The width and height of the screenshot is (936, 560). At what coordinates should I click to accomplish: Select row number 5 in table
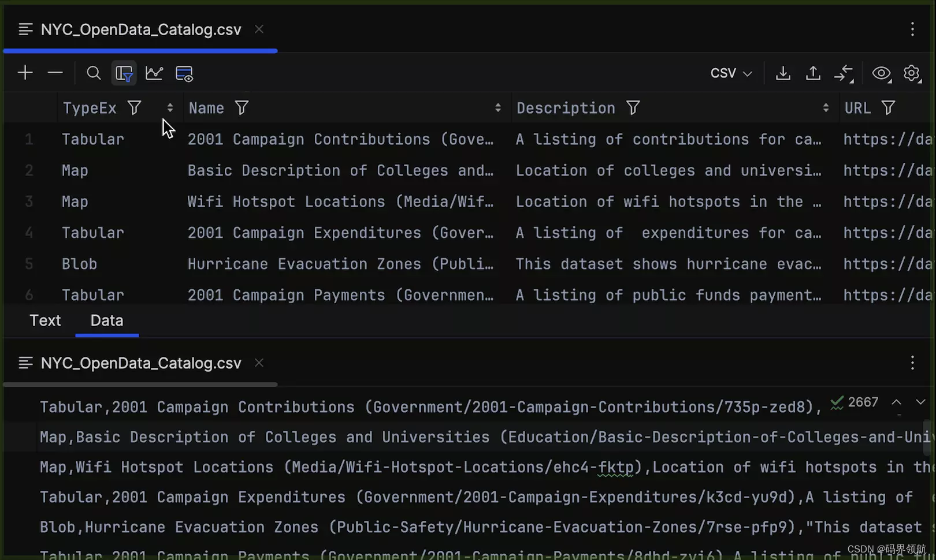coord(29,264)
